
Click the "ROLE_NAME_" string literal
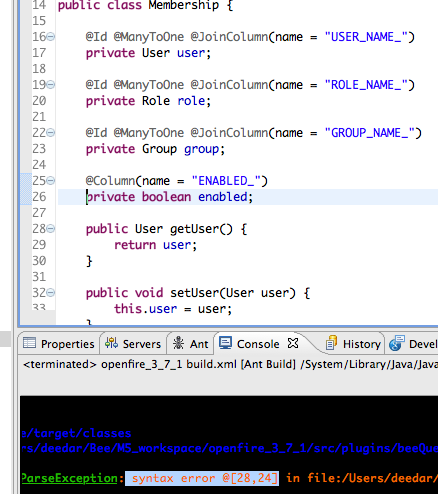click(x=366, y=85)
